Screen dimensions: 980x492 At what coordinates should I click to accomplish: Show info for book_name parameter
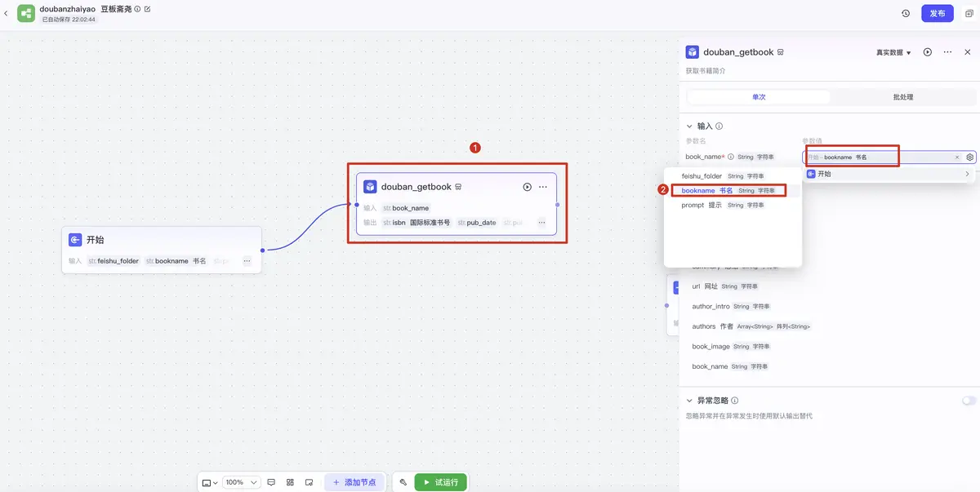point(731,157)
